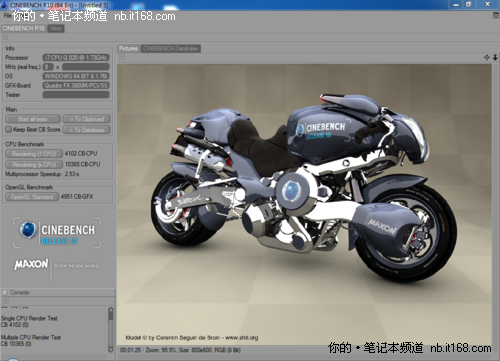This screenshot has height=361, width=500.
Task: Open the View tab
Action: (56, 28)
